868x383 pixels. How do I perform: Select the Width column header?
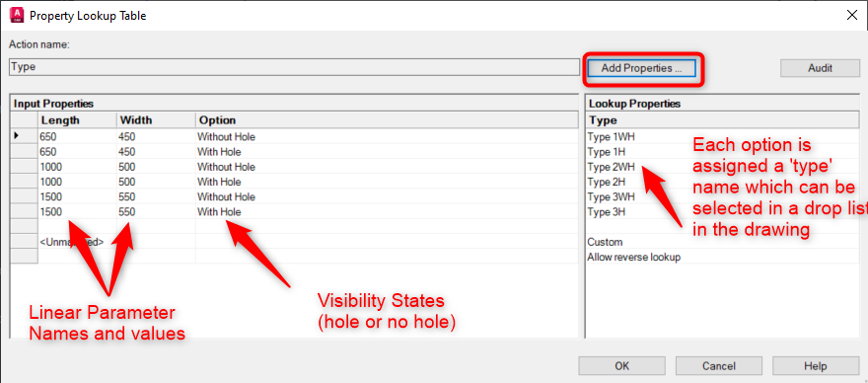coord(156,120)
